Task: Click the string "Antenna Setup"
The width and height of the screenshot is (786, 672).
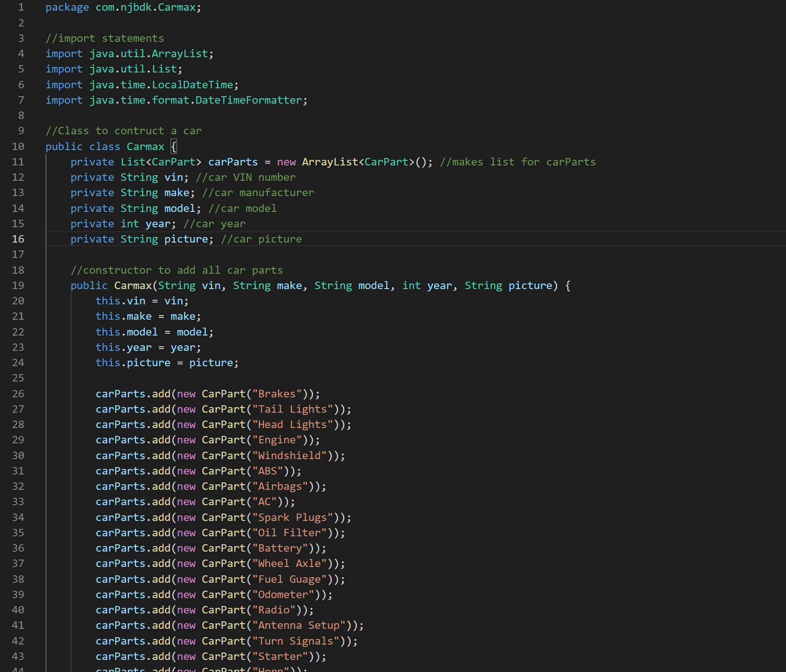Action: coord(299,625)
